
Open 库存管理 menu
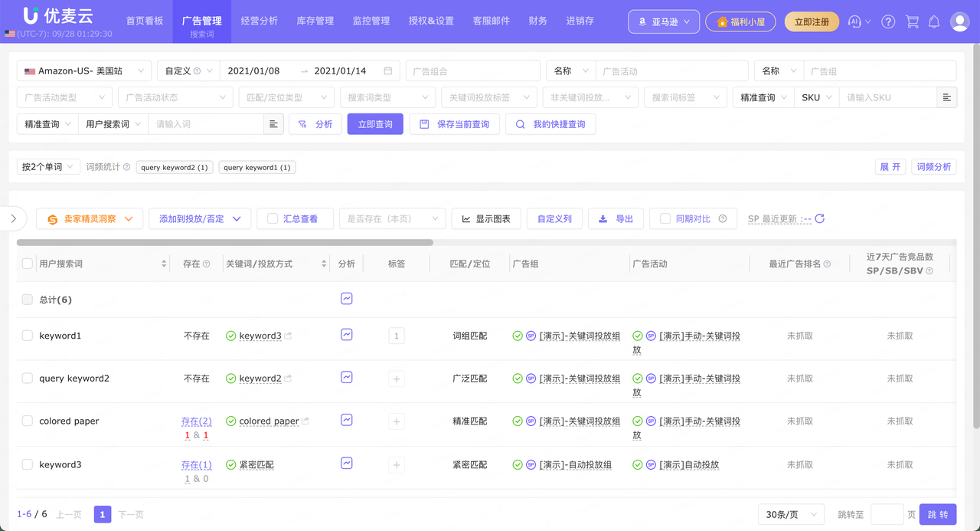[315, 21]
